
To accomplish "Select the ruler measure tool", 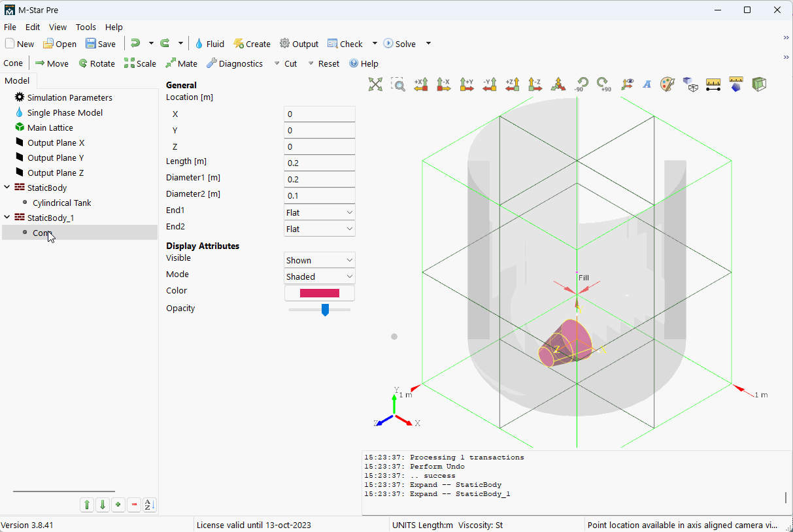I will pos(713,84).
